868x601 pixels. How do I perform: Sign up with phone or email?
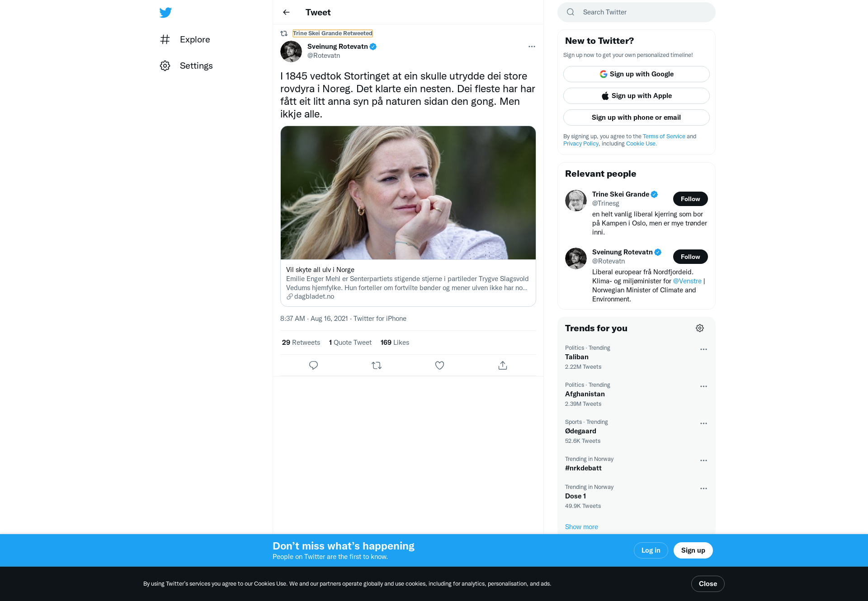tap(637, 117)
